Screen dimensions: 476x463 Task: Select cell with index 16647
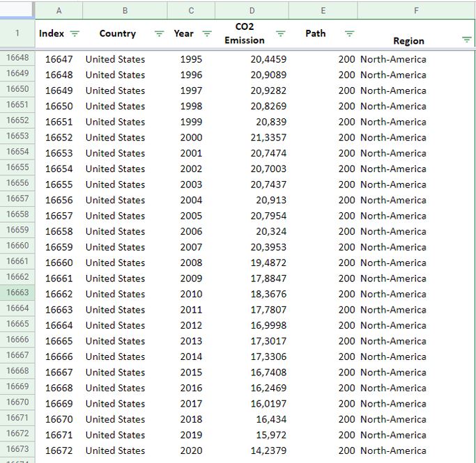coord(59,59)
